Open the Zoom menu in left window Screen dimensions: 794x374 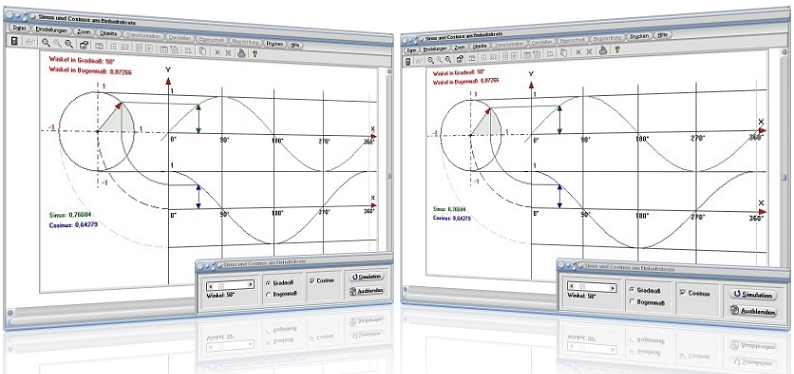pyautogui.click(x=84, y=32)
